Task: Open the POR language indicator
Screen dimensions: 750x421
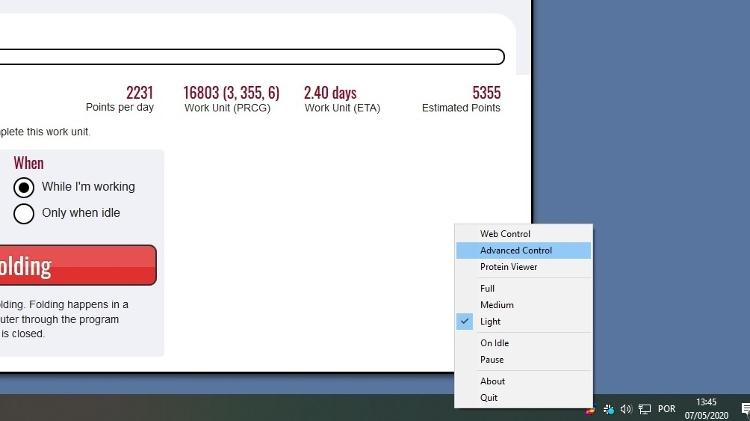Action: pyautogui.click(x=667, y=409)
